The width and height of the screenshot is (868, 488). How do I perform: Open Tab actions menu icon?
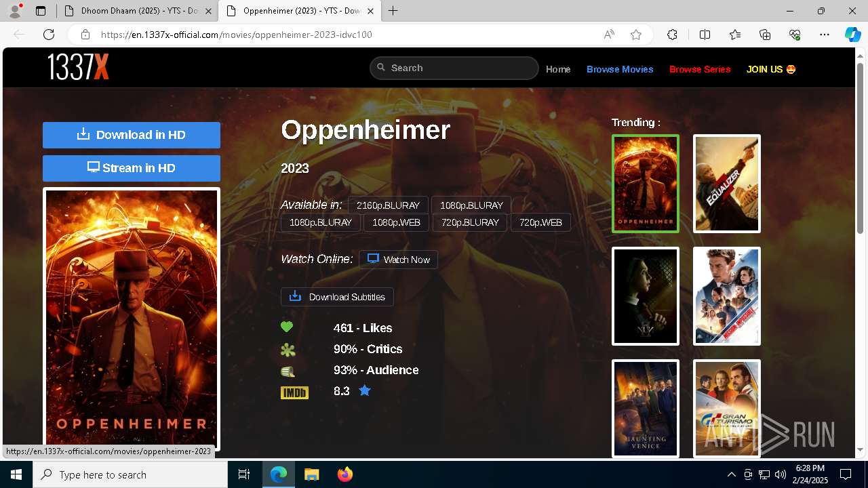(x=41, y=11)
